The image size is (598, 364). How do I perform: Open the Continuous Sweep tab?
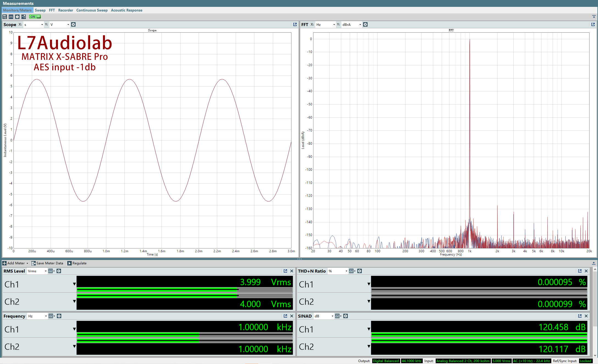tap(92, 10)
